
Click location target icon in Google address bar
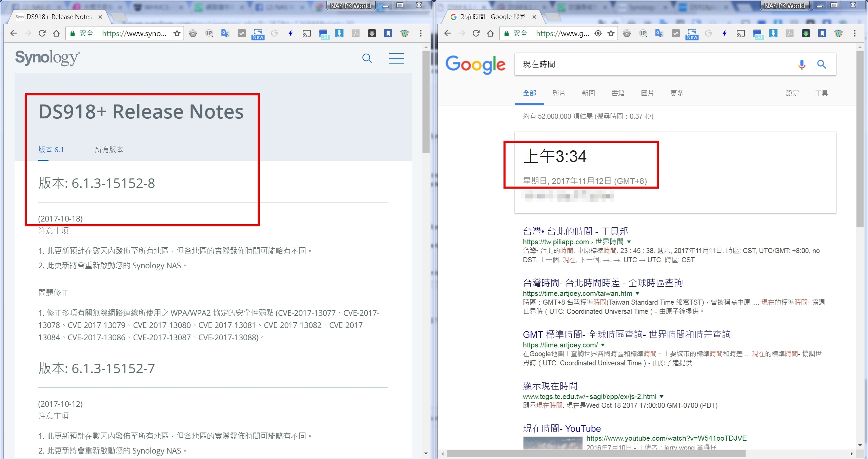(598, 33)
